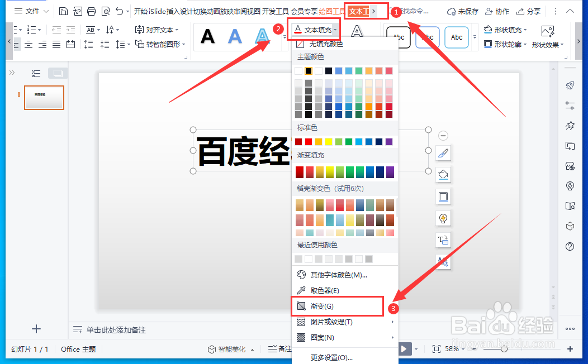The width and height of the screenshot is (588, 364).
Task: Click the Collaborate button
Action: pos(497,11)
